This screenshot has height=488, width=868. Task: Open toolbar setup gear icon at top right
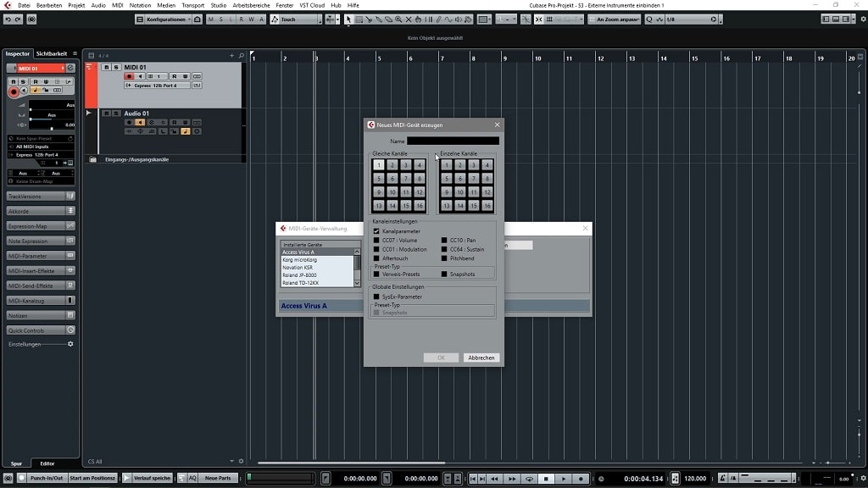[863, 19]
